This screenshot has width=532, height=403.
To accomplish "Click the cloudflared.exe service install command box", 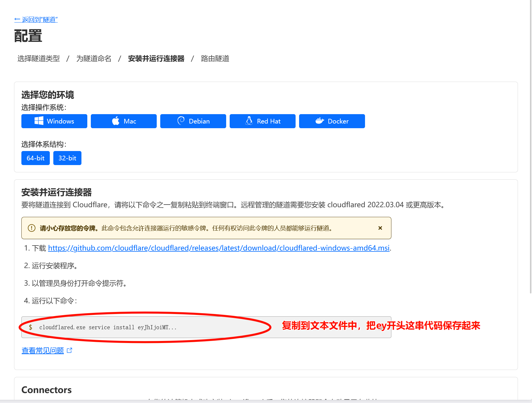I will click(x=206, y=327).
